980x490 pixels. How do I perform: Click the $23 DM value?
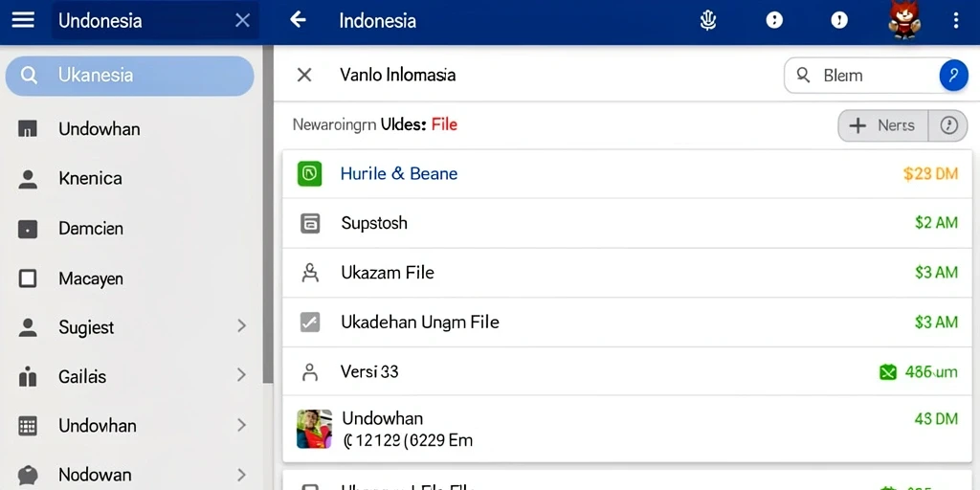pyautogui.click(x=930, y=174)
